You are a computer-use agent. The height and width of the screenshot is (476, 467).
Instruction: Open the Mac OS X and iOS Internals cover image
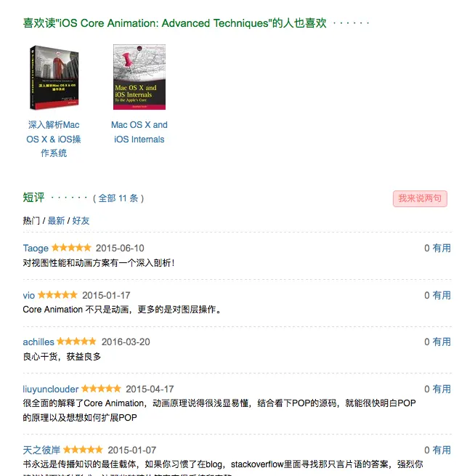coord(139,77)
